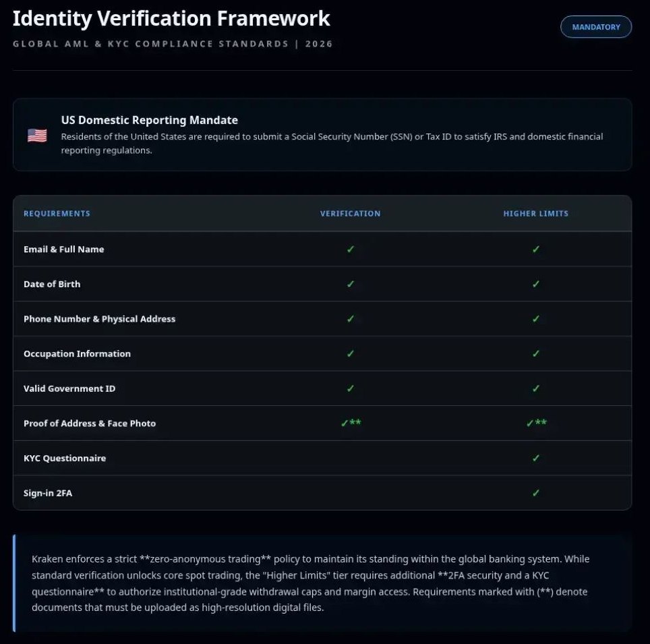Viewport: 650px width, 644px height.
Task: Select the KYC Questionnaire checkmark under Higher Limits
Action: pos(535,458)
